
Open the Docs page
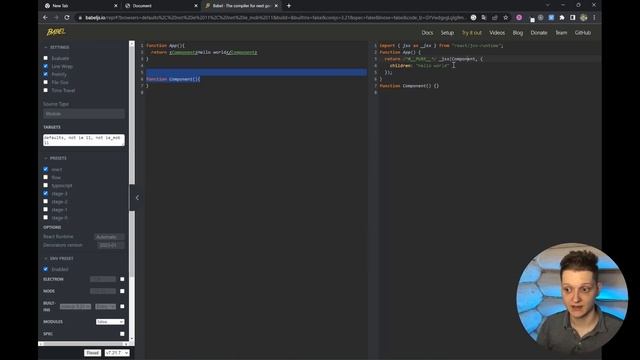[427, 33]
